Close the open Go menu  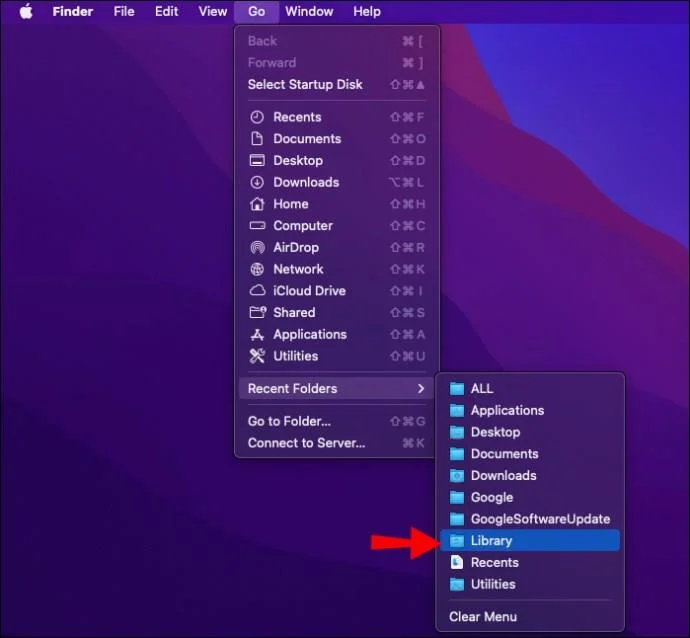(257, 11)
